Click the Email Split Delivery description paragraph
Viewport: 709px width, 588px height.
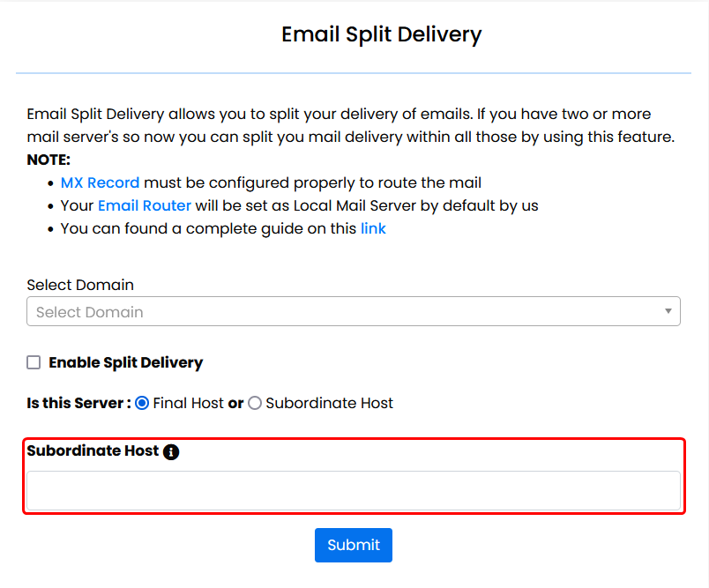(x=350, y=125)
